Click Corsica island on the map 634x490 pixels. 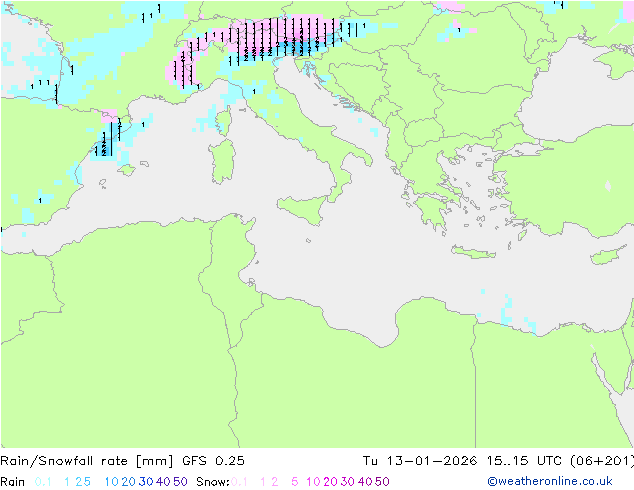click(x=224, y=121)
